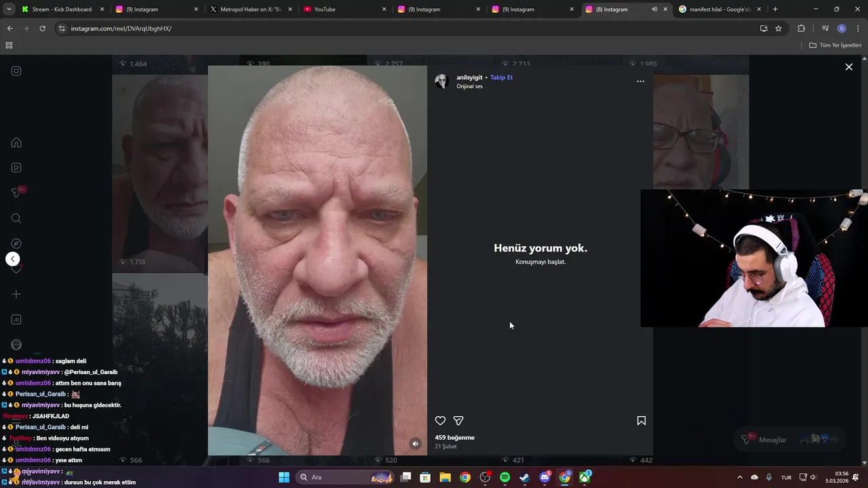Open the Reels icon in sidebar
The image size is (868, 488).
coord(16,167)
